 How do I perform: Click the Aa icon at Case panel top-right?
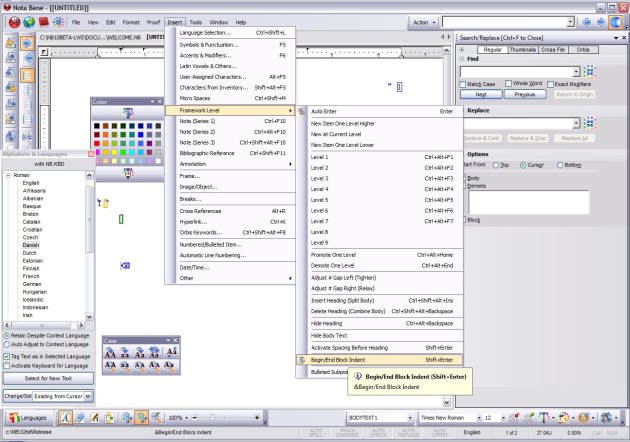pos(172,352)
